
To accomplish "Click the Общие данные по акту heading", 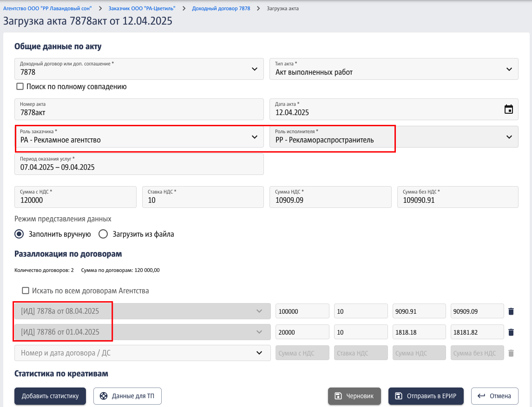I will point(58,46).
